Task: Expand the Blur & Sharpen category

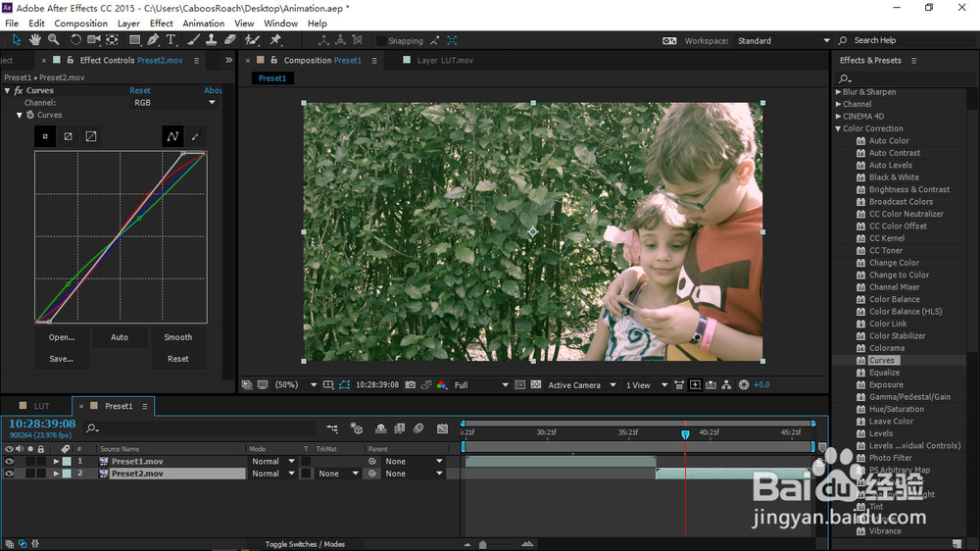Action: pyautogui.click(x=839, y=92)
